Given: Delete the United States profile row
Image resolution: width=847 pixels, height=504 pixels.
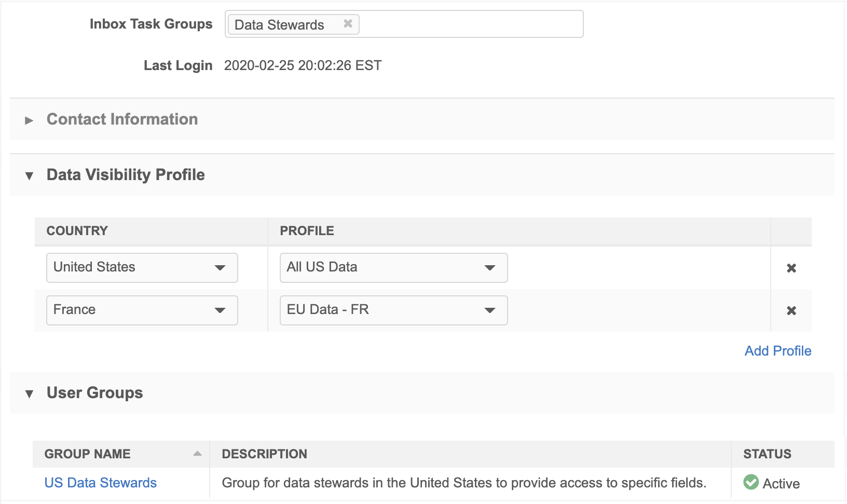Looking at the screenshot, I should click(x=791, y=268).
